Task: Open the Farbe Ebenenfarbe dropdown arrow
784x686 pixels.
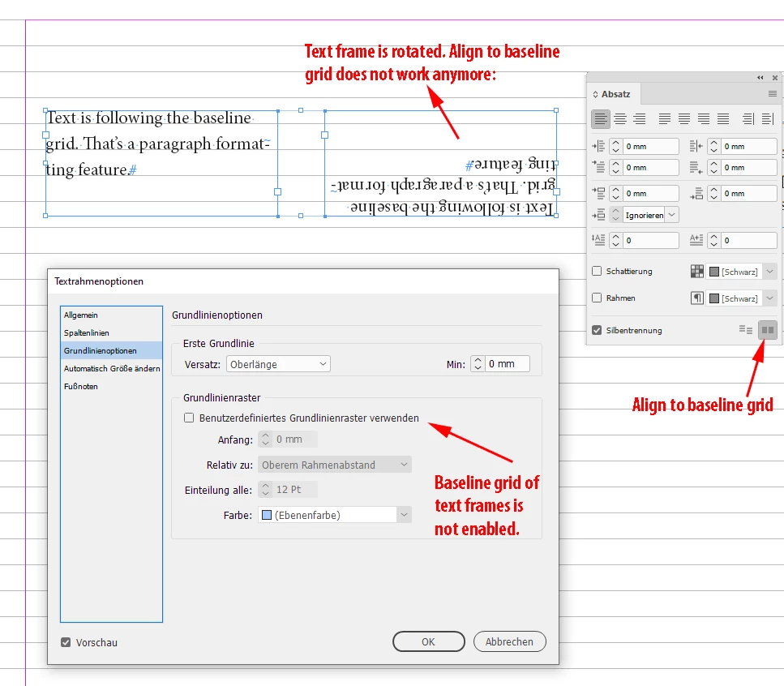Action: (x=404, y=515)
